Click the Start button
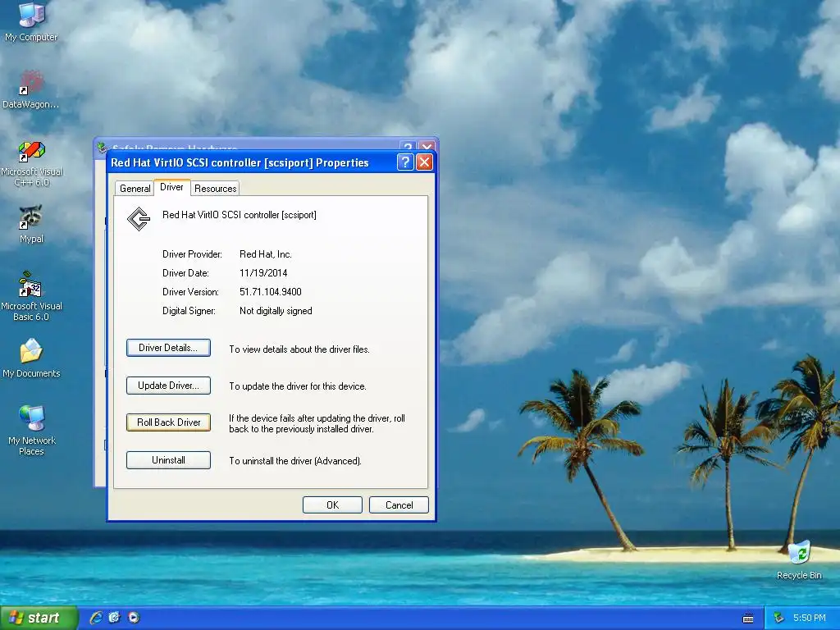Image resolution: width=840 pixels, height=630 pixels. 39,618
